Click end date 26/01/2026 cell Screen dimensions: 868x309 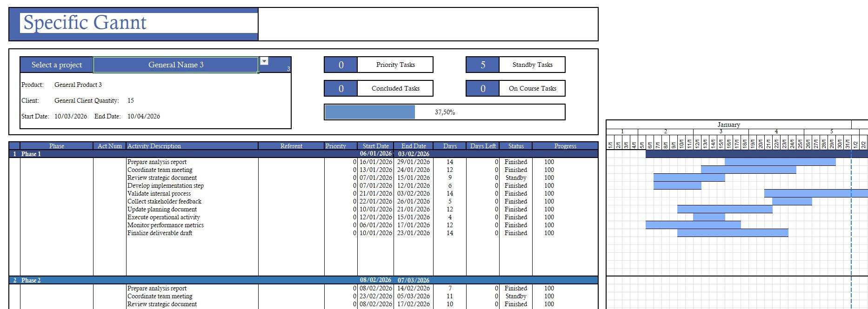pos(414,201)
